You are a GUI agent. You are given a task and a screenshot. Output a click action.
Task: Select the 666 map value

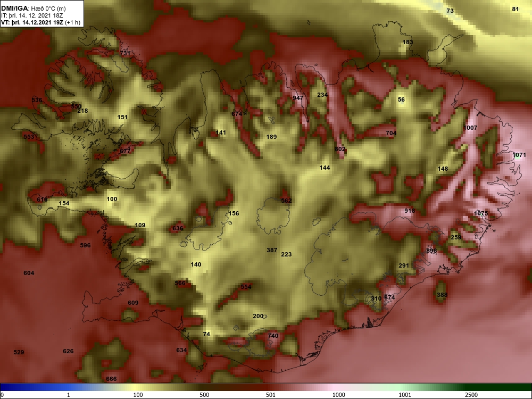(x=111, y=379)
